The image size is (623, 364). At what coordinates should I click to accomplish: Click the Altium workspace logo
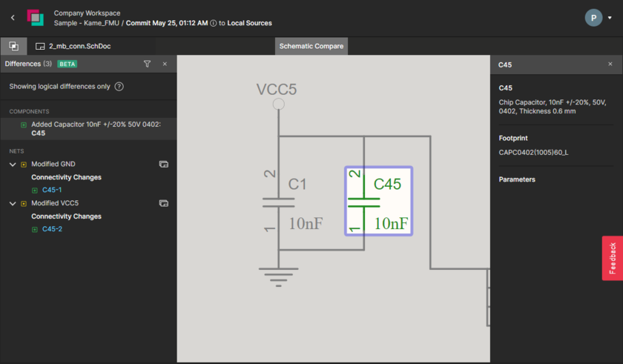(35, 18)
